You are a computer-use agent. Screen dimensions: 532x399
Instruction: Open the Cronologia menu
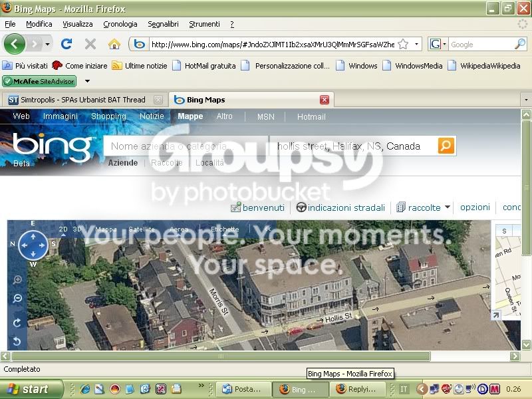pos(120,24)
